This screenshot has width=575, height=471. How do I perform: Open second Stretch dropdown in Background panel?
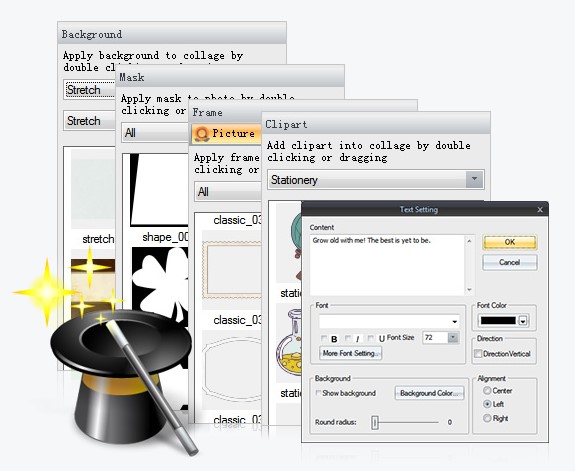(x=89, y=120)
